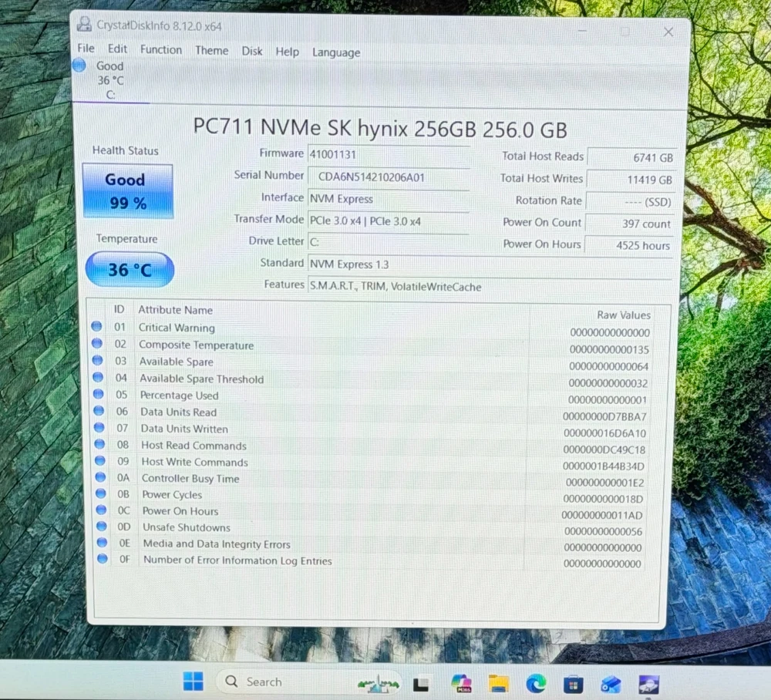Open the Theme menu
The width and height of the screenshot is (771, 700).
211,50
